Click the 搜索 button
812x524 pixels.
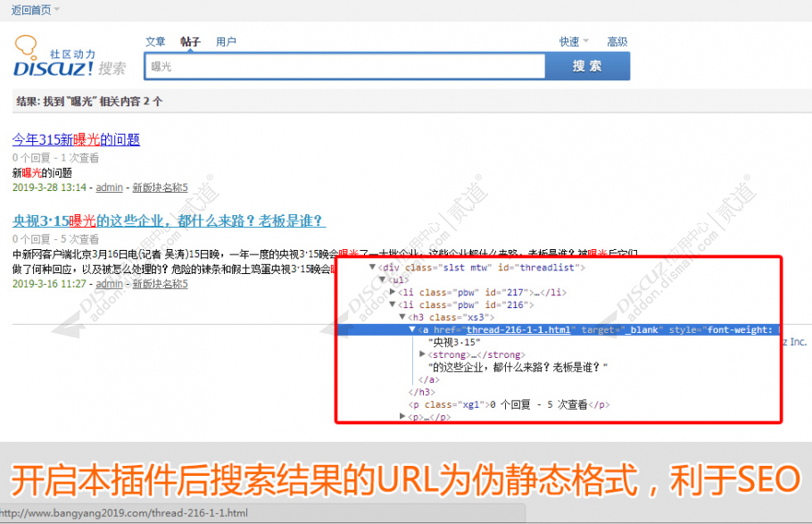[x=587, y=66]
